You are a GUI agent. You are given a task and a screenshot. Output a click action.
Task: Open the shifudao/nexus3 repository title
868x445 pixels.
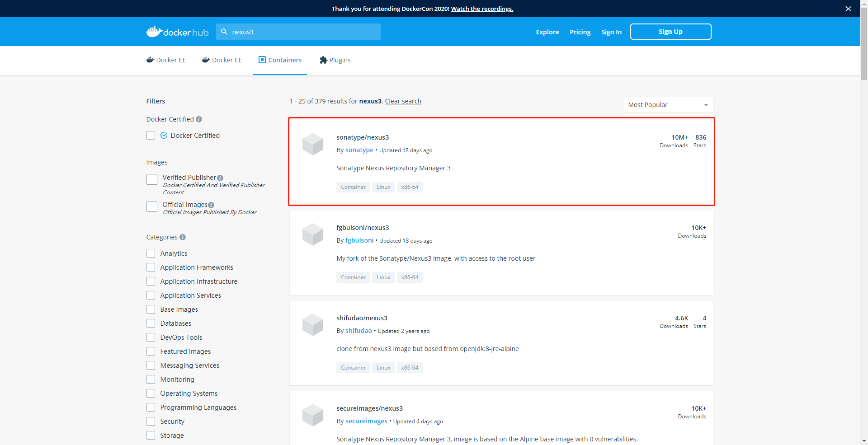tap(362, 318)
